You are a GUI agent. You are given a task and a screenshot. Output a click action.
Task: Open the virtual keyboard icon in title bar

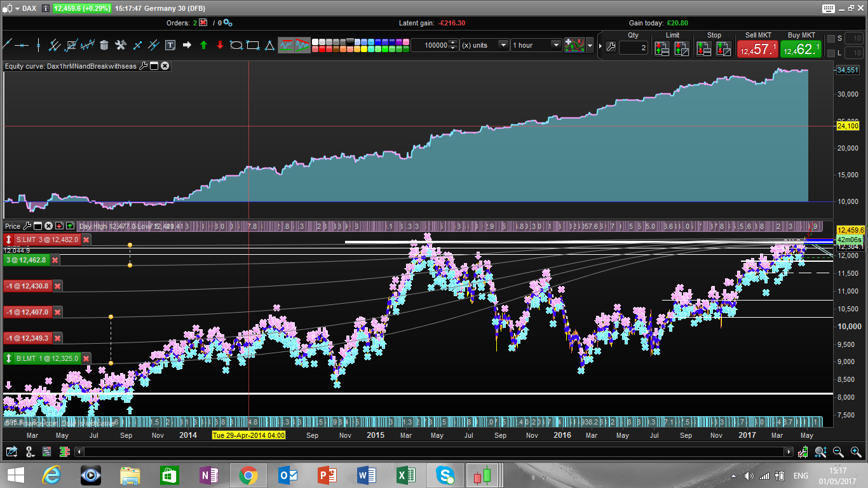(x=827, y=8)
